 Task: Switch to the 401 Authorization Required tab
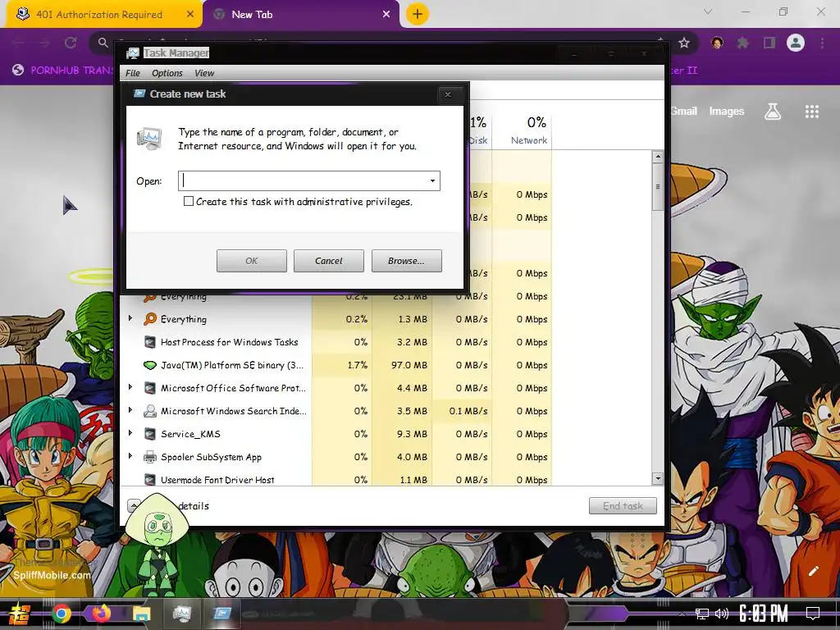[x=104, y=15]
